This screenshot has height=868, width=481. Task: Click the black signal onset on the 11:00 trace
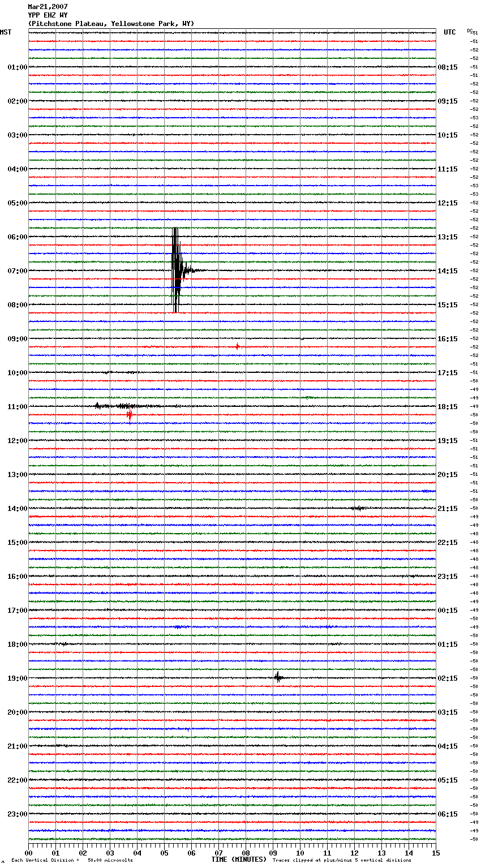(97, 405)
